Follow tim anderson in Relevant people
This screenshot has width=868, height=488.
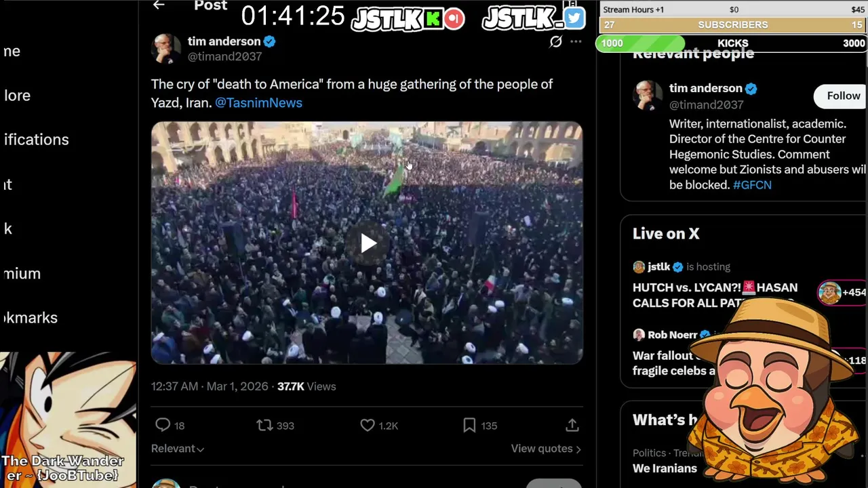[843, 96]
